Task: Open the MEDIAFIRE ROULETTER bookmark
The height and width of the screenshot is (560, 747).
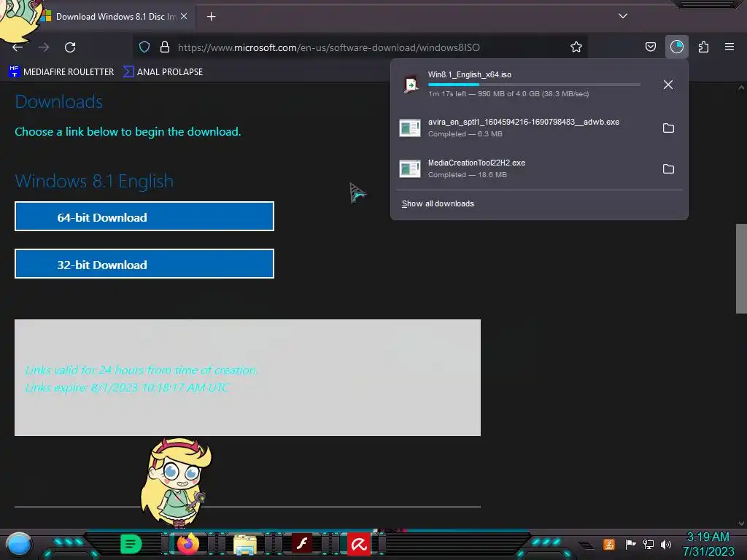Action: coord(61,72)
